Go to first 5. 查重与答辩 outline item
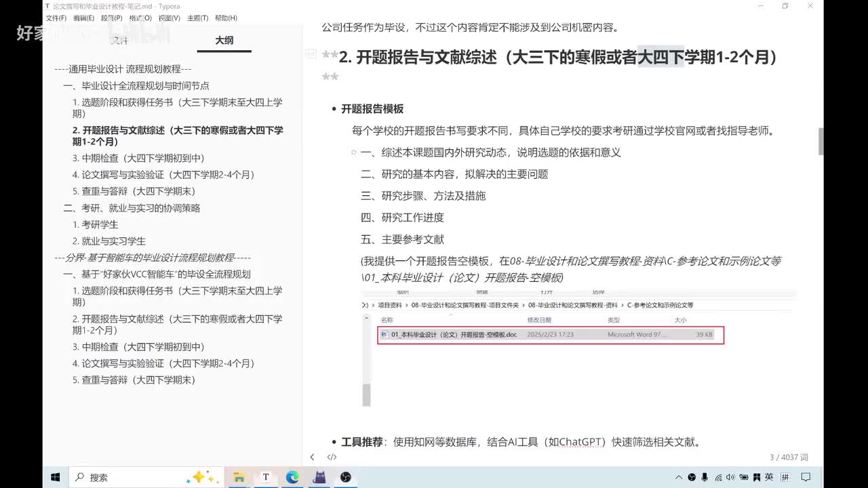The image size is (868, 488). (134, 191)
